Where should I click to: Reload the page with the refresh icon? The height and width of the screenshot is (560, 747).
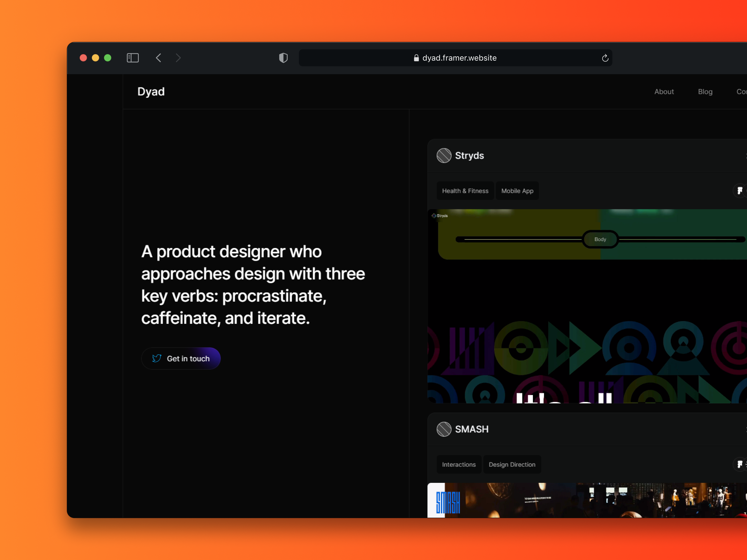tap(605, 58)
